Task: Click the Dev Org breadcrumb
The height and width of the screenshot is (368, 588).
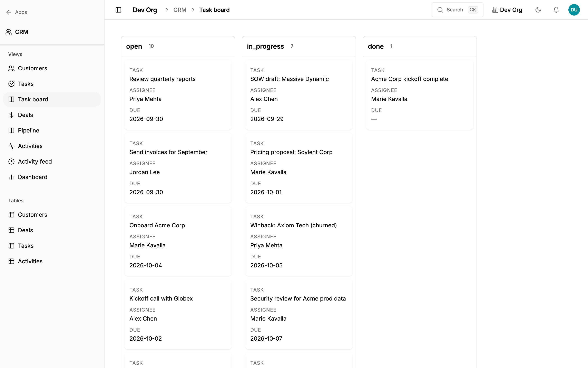Action: coord(145,10)
